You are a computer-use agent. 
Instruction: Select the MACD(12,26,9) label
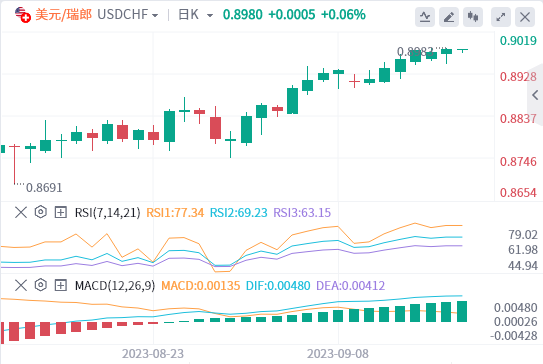coord(115,286)
